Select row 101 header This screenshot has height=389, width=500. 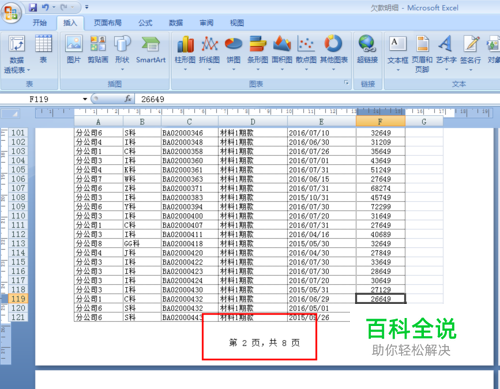[x=18, y=133]
